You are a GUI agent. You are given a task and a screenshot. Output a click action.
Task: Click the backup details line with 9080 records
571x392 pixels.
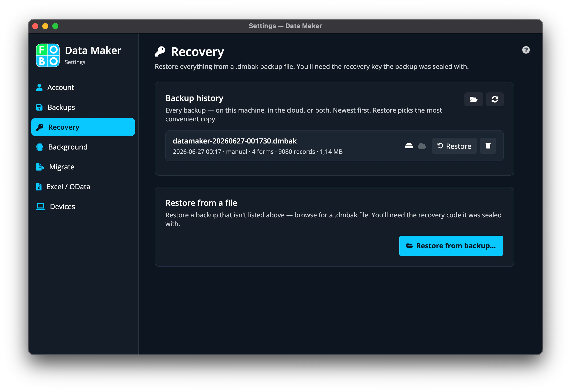click(x=258, y=152)
